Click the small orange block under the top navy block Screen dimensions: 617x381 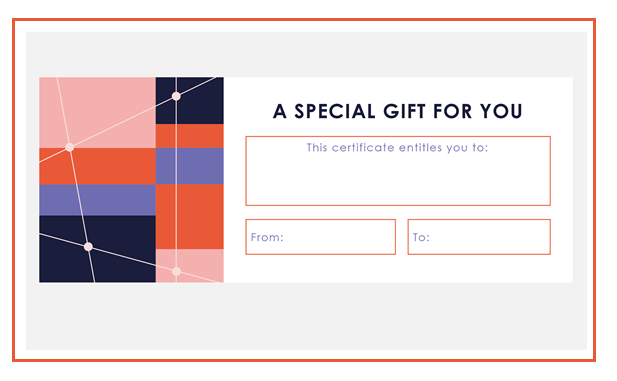[x=190, y=136]
